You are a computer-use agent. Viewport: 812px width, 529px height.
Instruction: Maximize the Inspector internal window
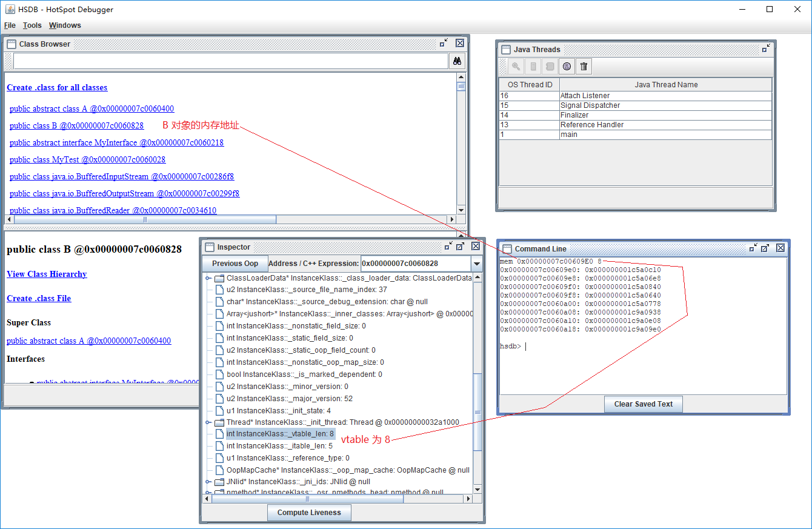pyautogui.click(x=460, y=247)
